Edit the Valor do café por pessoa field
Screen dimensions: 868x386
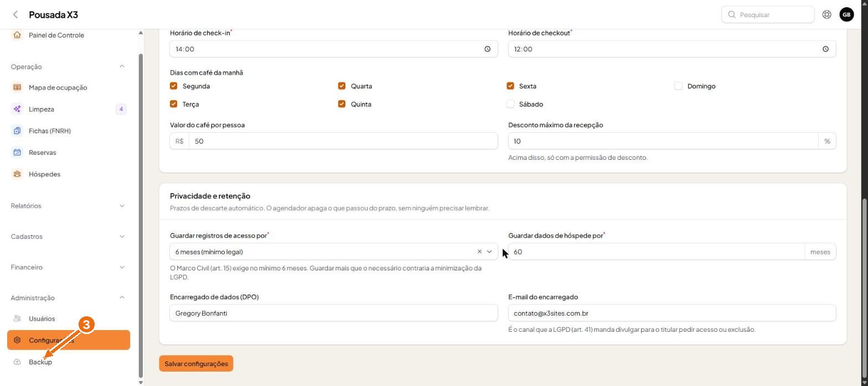[343, 141]
